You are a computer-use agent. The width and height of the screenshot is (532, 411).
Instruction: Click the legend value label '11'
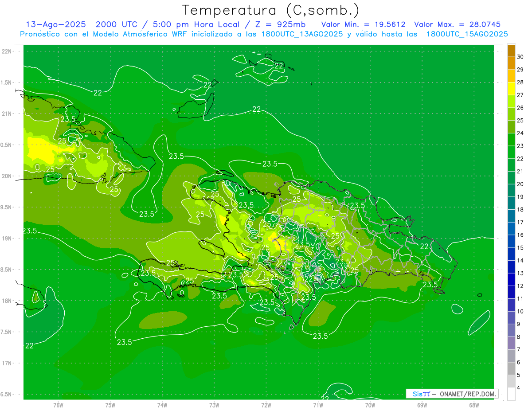coord(520,299)
